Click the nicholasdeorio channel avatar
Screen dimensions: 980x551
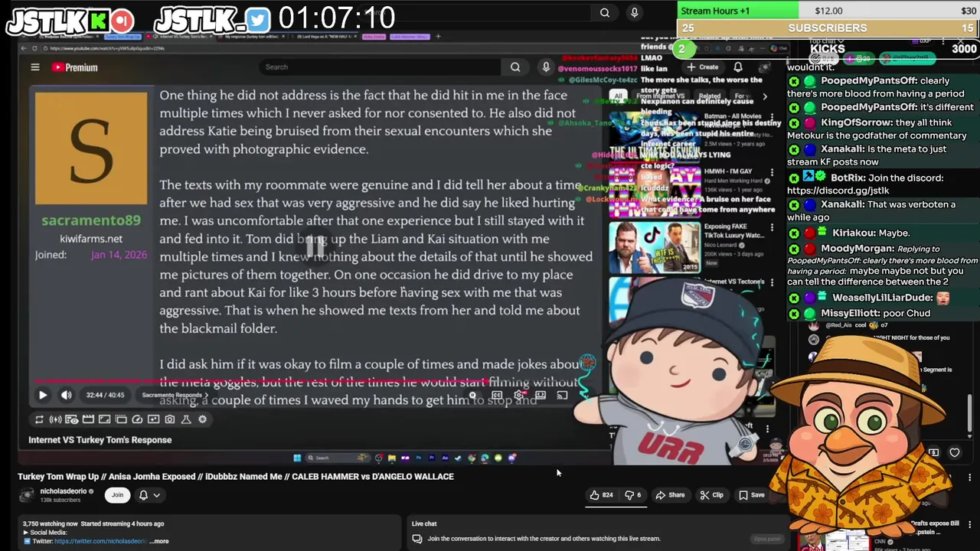click(x=28, y=495)
